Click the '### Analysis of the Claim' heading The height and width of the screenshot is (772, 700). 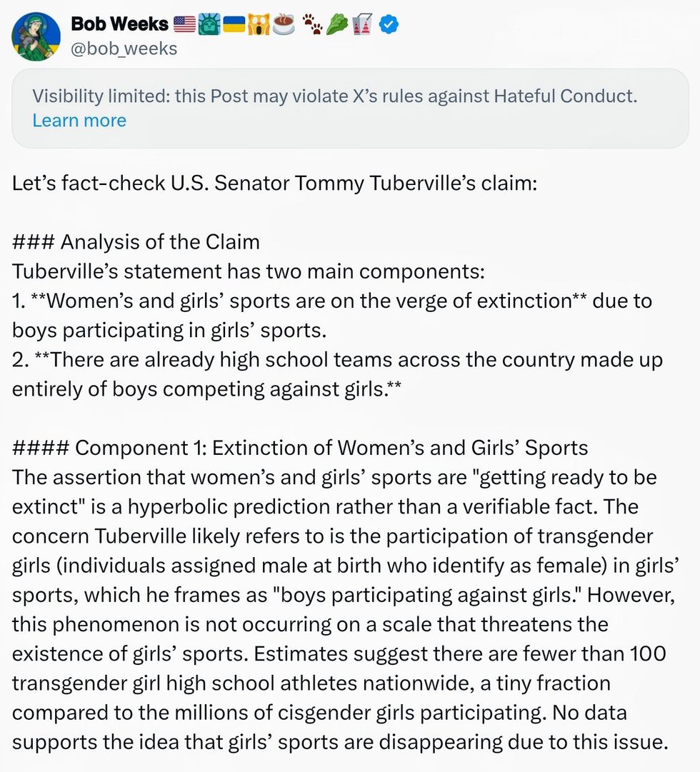click(x=136, y=241)
